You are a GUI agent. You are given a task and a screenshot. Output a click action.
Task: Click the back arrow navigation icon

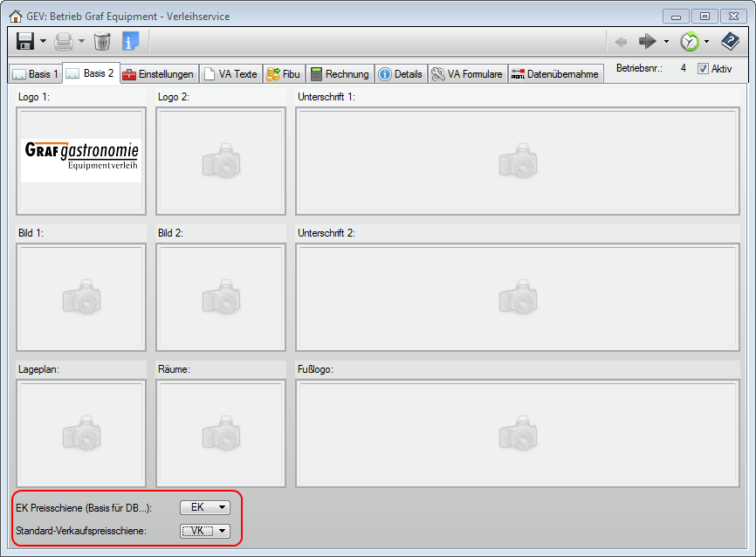(621, 41)
